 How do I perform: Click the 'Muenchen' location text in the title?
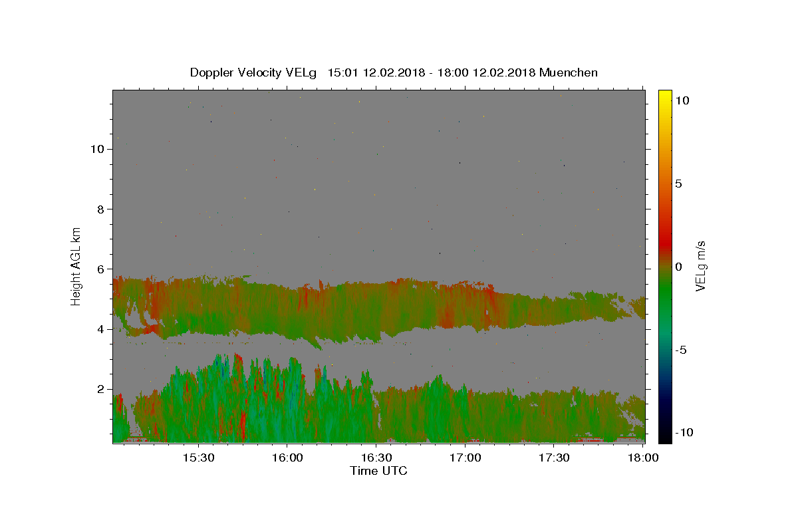569,72
